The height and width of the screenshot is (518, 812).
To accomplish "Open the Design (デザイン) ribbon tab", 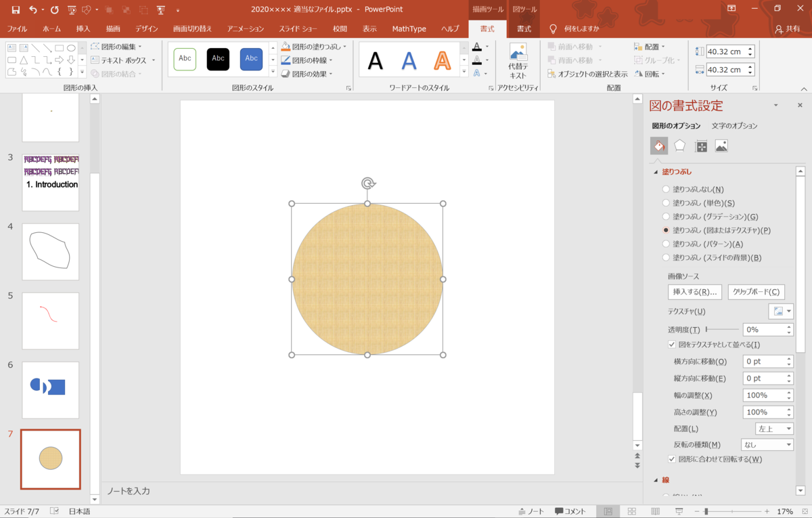I will pyautogui.click(x=147, y=29).
